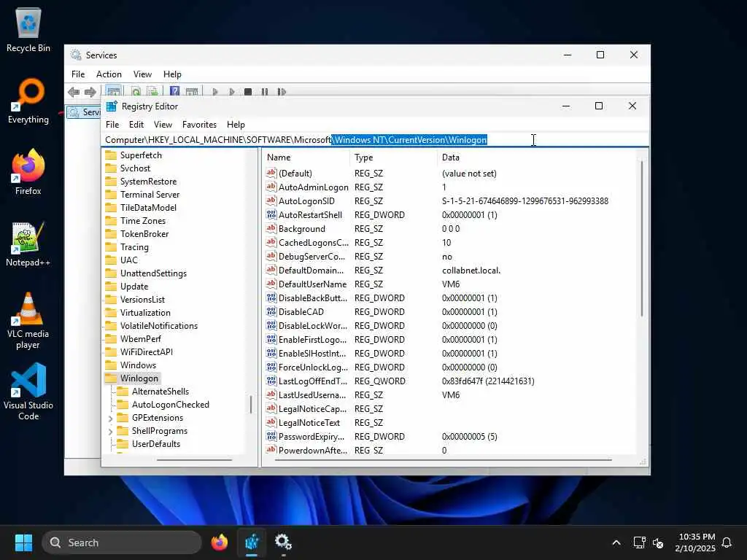Click Forward arrow in Services toolbar
Image resolution: width=747 pixels, height=560 pixels.
click(90, 91)
